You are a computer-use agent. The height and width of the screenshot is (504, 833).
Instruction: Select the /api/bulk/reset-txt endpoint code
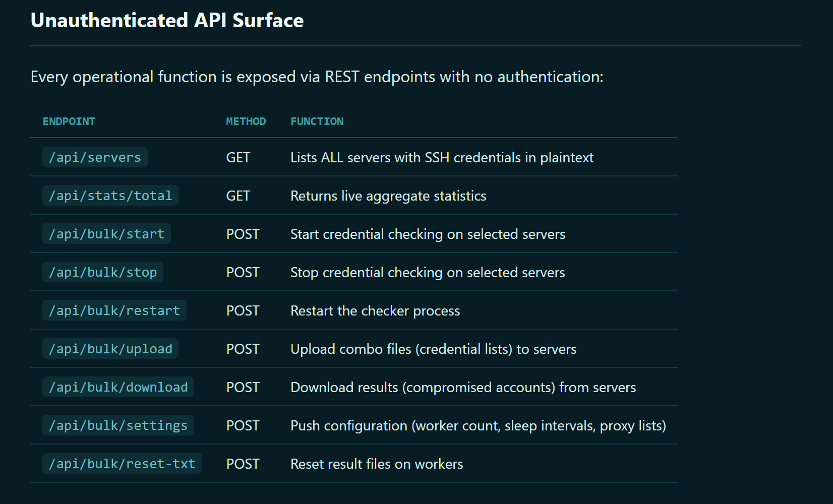pyautogui.click(x=122, y=464)
